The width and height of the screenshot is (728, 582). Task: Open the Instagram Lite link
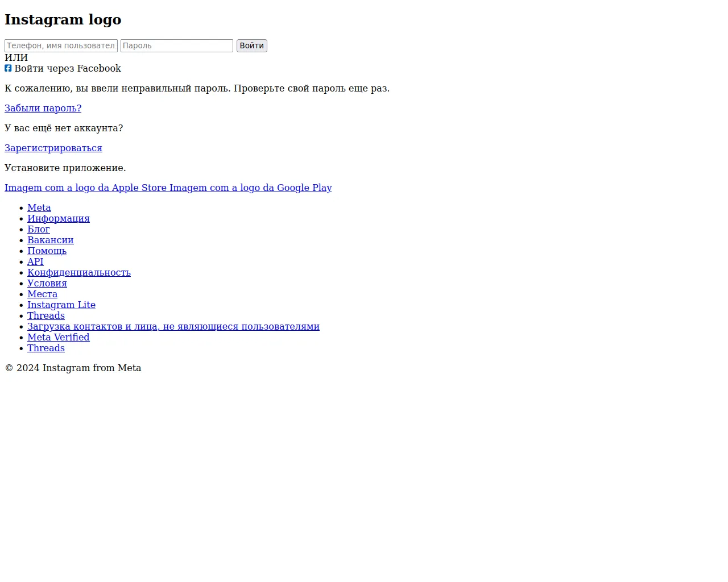(x=61, y=305)
